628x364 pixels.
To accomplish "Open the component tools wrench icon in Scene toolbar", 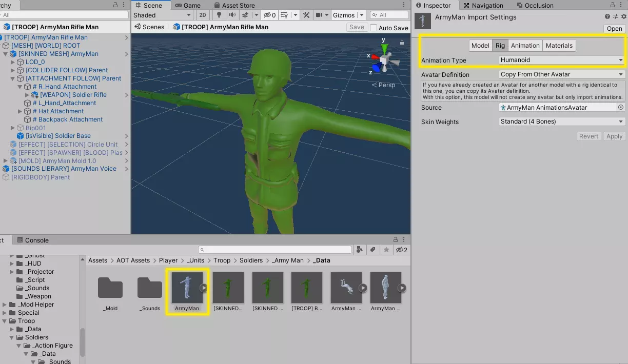I will [x=306, y=15].
